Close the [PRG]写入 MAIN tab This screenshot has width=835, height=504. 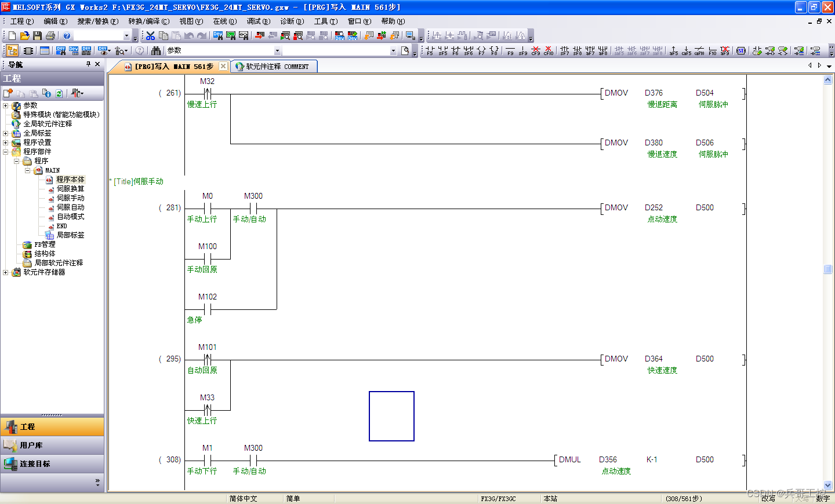223,67
